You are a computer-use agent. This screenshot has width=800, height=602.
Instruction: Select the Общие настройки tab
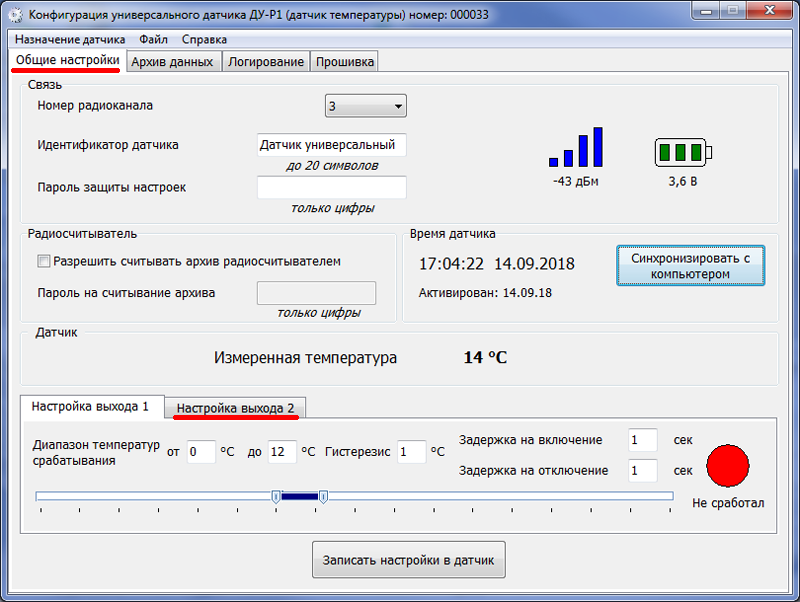(x=67, y=60)
